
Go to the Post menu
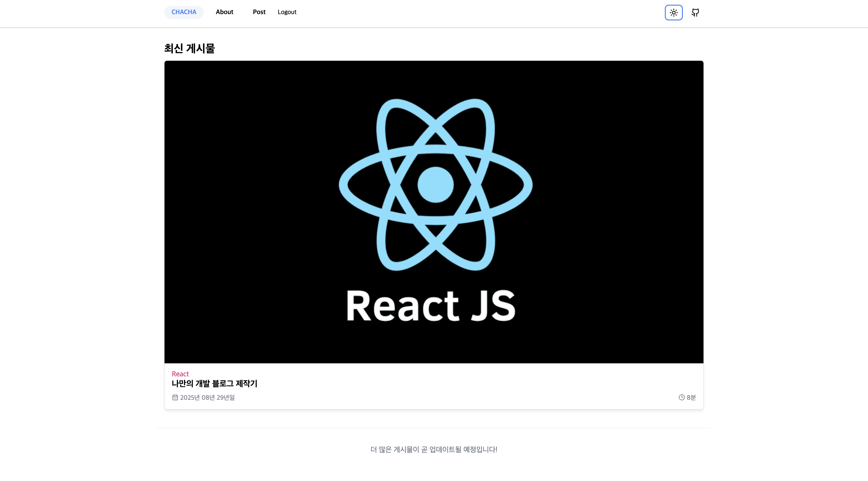click(259, 12)
